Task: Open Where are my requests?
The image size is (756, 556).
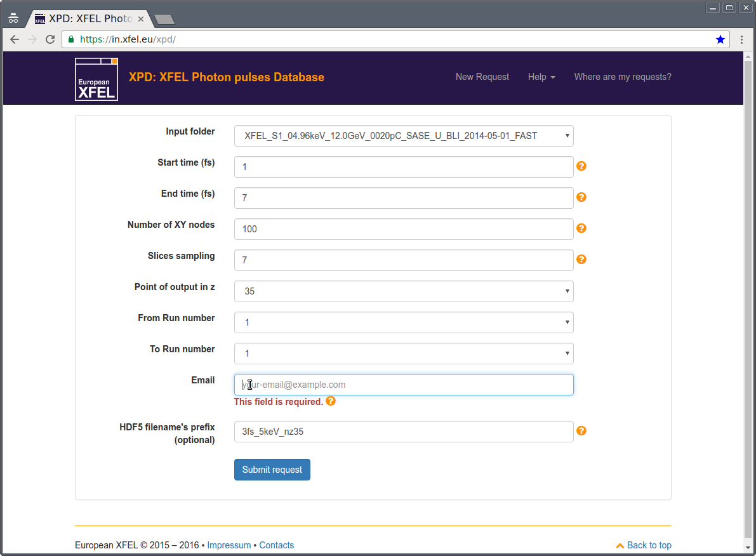Action: click(x=623, y=77)
